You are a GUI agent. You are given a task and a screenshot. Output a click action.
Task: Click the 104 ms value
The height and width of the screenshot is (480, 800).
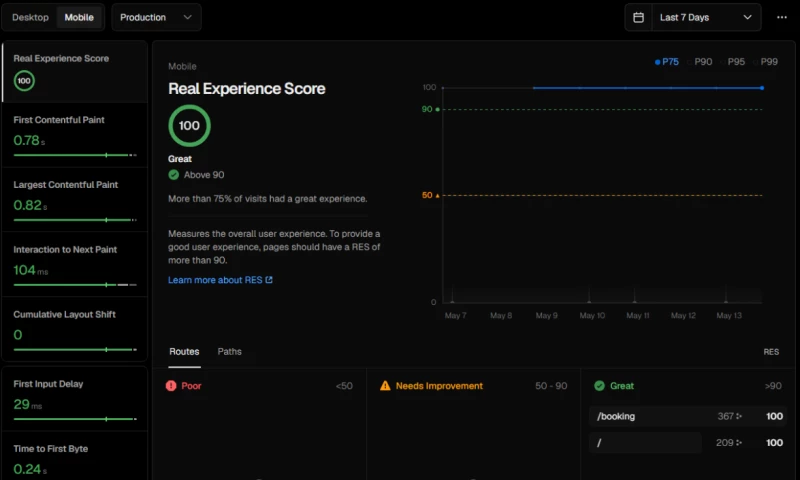point(31,270)
